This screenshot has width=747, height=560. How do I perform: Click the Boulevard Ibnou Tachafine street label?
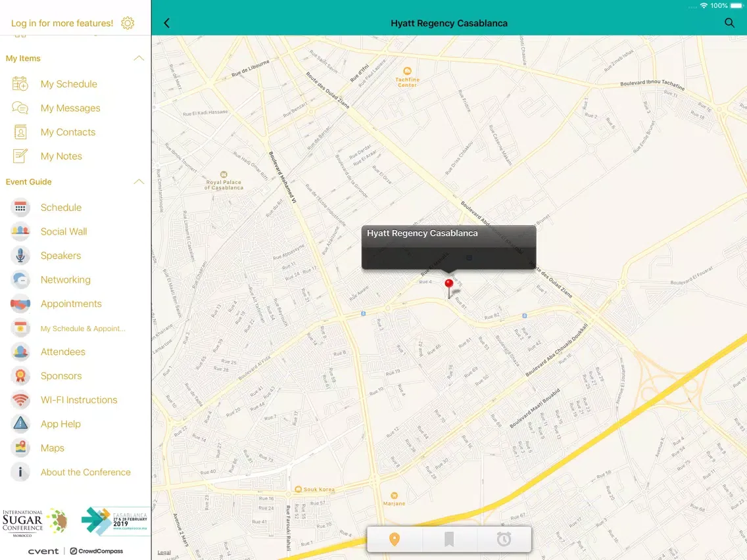(x=652, y=84)
